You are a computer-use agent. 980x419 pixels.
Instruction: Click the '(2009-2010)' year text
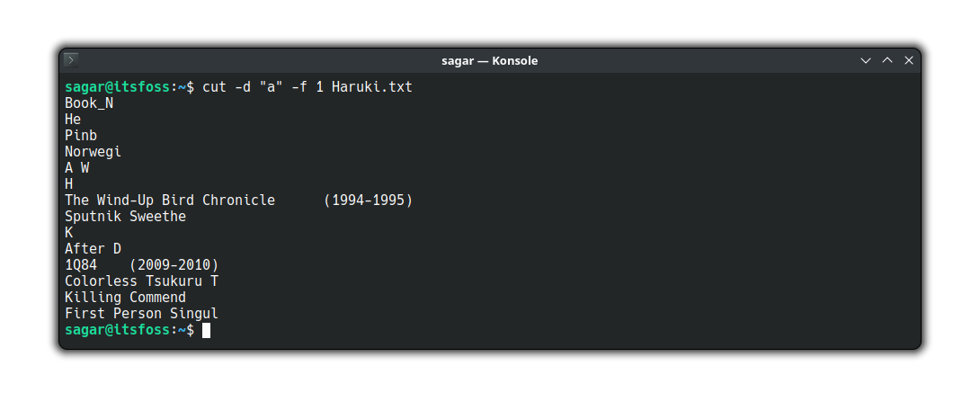[x=174, y=265]
